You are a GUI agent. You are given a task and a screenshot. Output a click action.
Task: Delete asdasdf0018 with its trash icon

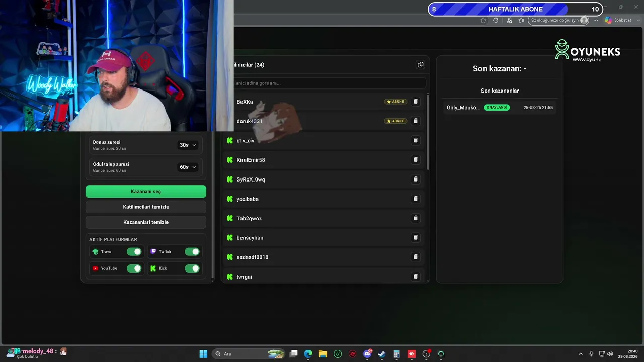[416, 257]
